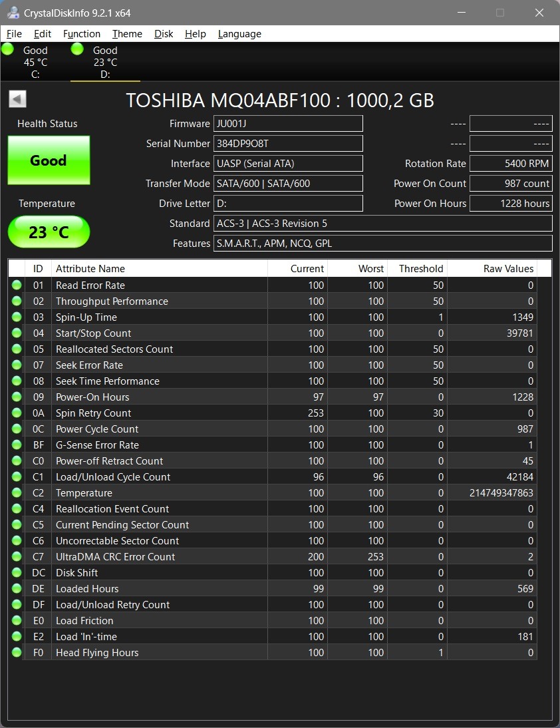Select the Load Friction attribute row
Viewport: 560px width, 728px height.
(273, 620)
